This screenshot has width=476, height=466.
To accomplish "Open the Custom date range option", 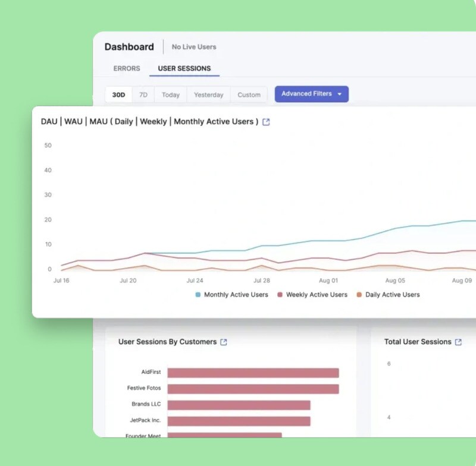I will [249, 95].
